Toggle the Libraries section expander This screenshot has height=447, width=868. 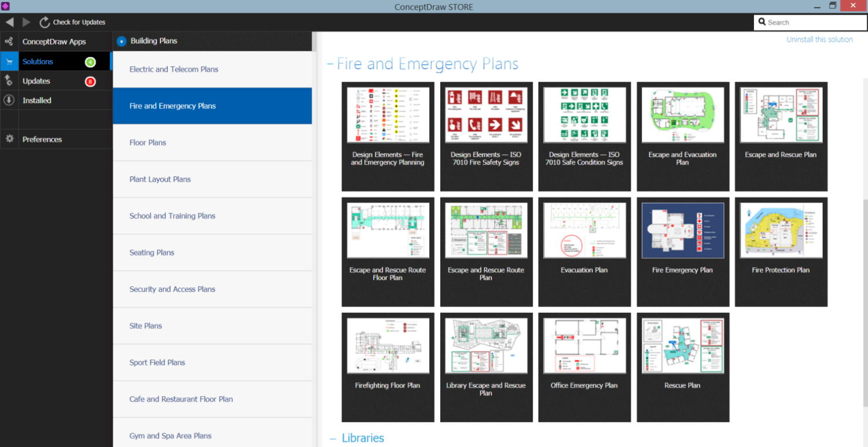pos(333,438)
